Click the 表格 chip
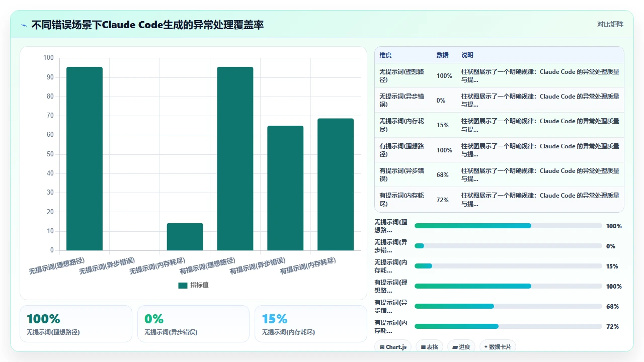The image size is (644, 362). pos(429,346)
